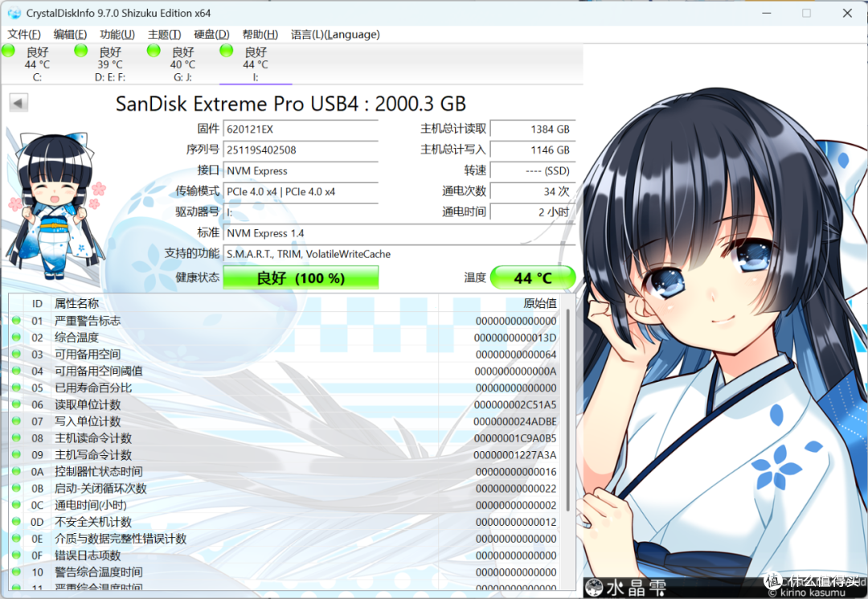Select the G: J: drive tab

tap(182, 64)
